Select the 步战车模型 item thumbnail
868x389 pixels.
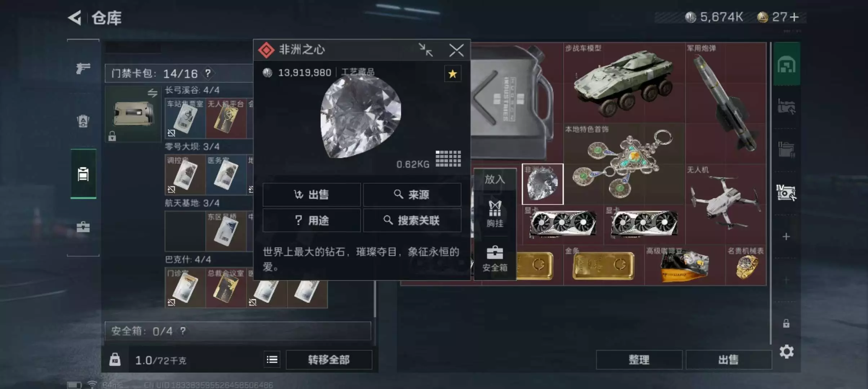tap(624, 83)
